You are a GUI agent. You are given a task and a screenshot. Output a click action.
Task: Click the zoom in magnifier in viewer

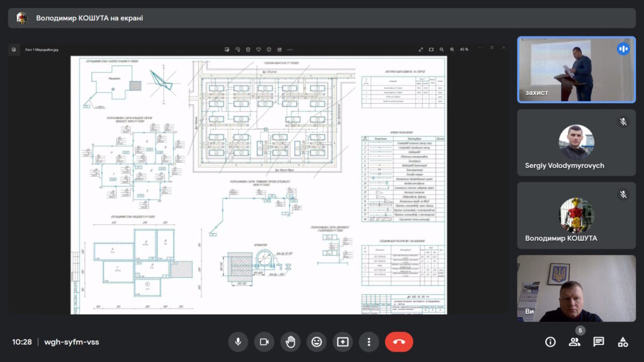[452, 49]
